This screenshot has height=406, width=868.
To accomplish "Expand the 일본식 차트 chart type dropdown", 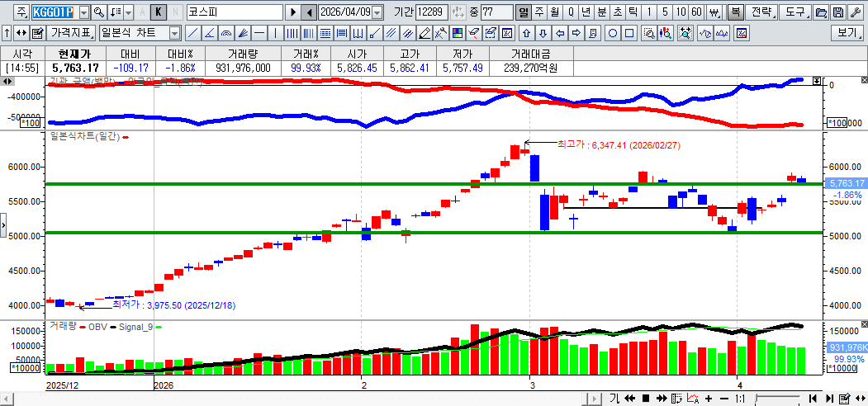I will (x=174, y=34).
